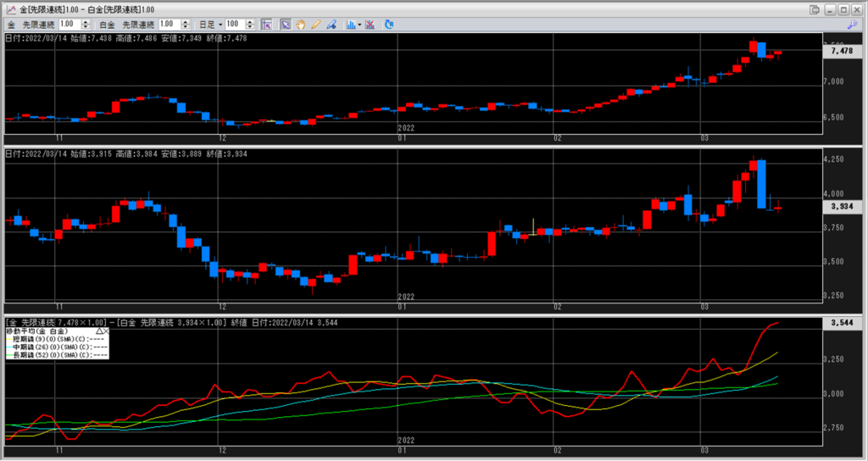868x461 pixels.
Task: Select the arrow pointer cursor tool
Action: [x=286, y=25]
